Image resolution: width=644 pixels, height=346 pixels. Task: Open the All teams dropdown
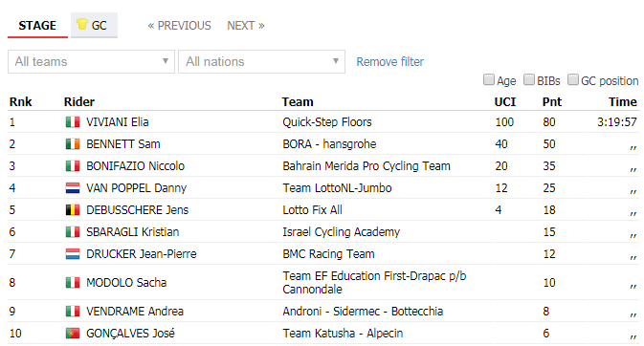point(91,61)
